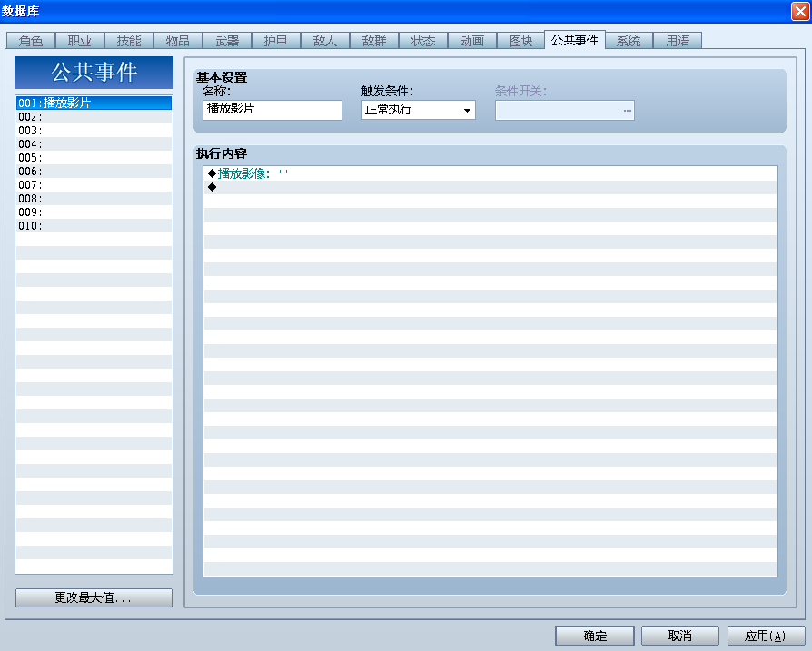The image size is (812, 651).
Task: Select common event row 003
Action: 94,131
